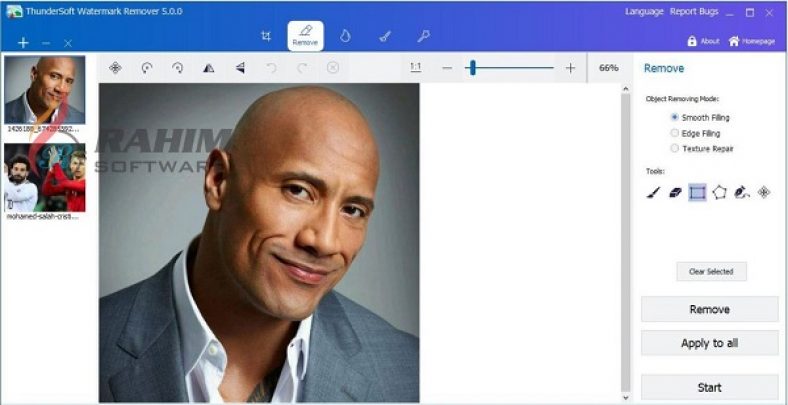Click the cancel circle-X toolbar icon
The width and height of the screenshot is (788, 405).
[x=333, y=67]
